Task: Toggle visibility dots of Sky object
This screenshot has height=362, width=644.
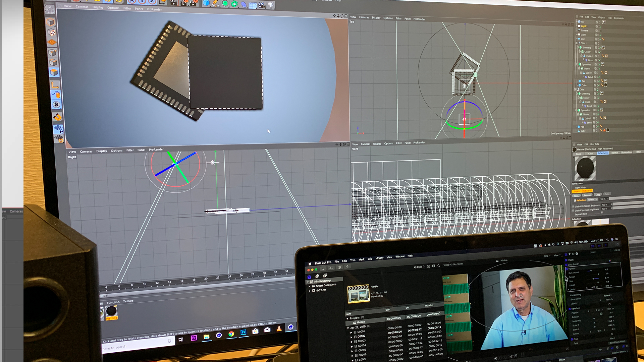Action: tap(599, 22)
